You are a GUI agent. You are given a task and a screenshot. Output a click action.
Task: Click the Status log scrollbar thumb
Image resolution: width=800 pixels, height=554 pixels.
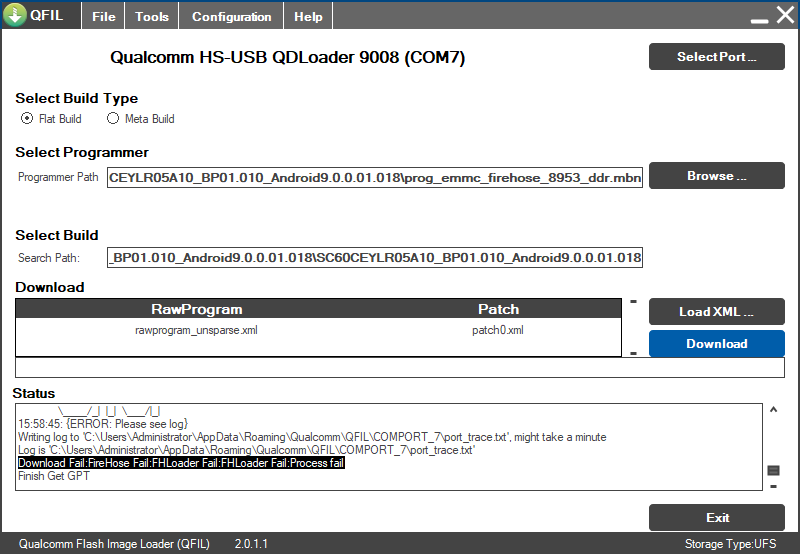773,470
